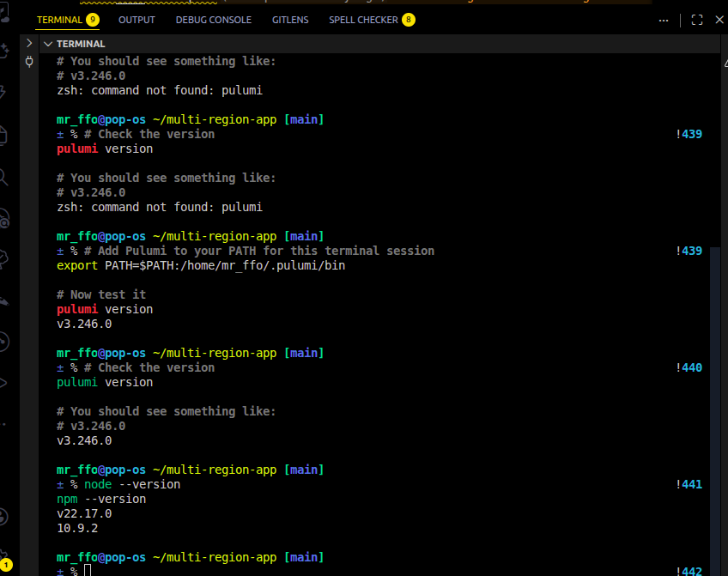Click the '10.9.2' output line
728x576 pixels.
77,528
